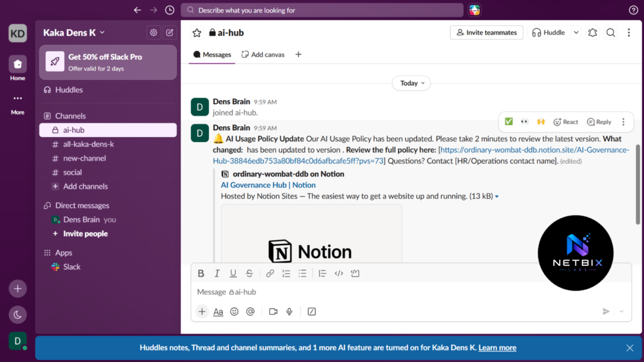Screen dimensions: 644x362
Task: React with the checkmark emoji
Action: [509, 121]
